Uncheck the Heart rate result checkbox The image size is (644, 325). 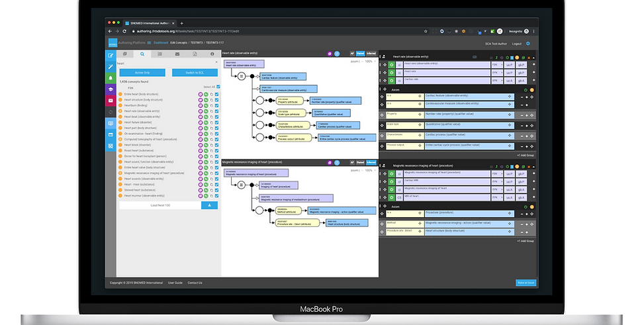tap(216, 111)
